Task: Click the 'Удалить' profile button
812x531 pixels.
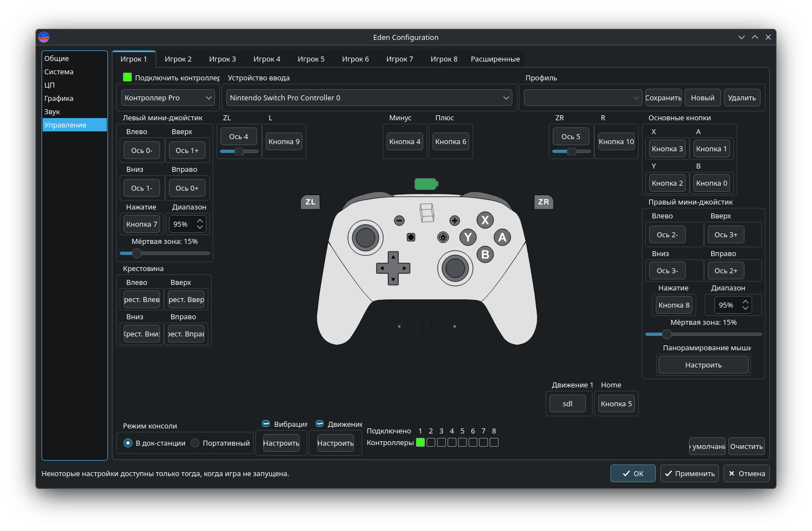Action: (742, 98)
